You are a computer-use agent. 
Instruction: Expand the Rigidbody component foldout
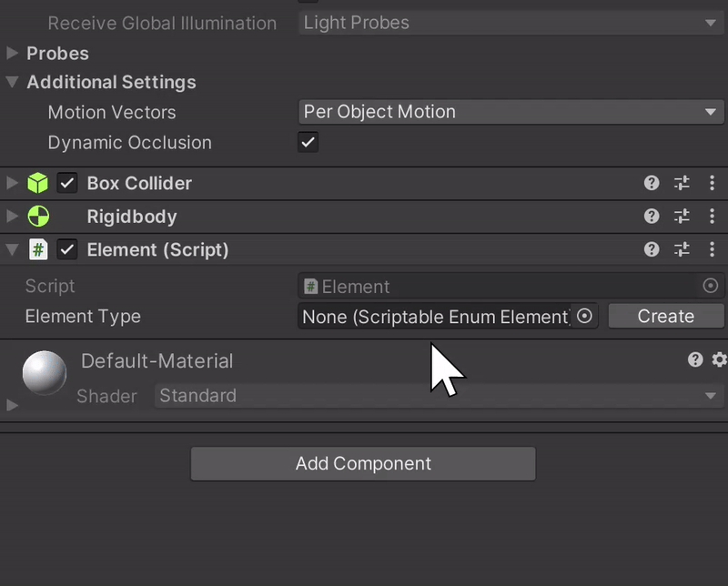coord(12,217)
